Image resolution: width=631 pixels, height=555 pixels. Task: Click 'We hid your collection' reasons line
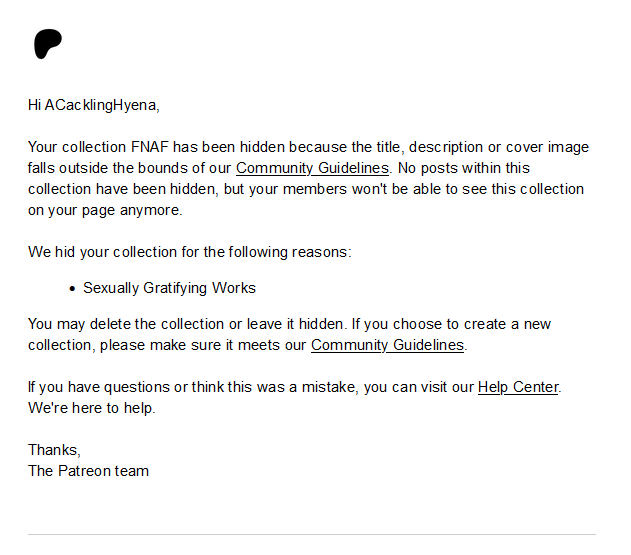coord(190,252)
